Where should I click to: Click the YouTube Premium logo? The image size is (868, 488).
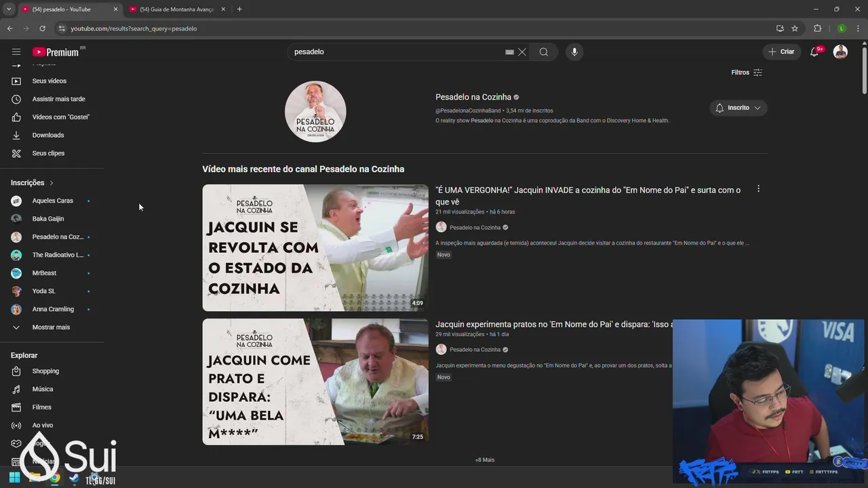(56, 52)
